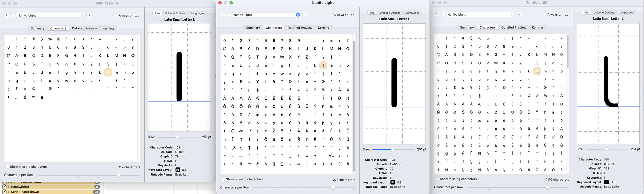Select the Handwriting row in background list
Viewport: 644px width, 194px height.
tap(51, 187)
